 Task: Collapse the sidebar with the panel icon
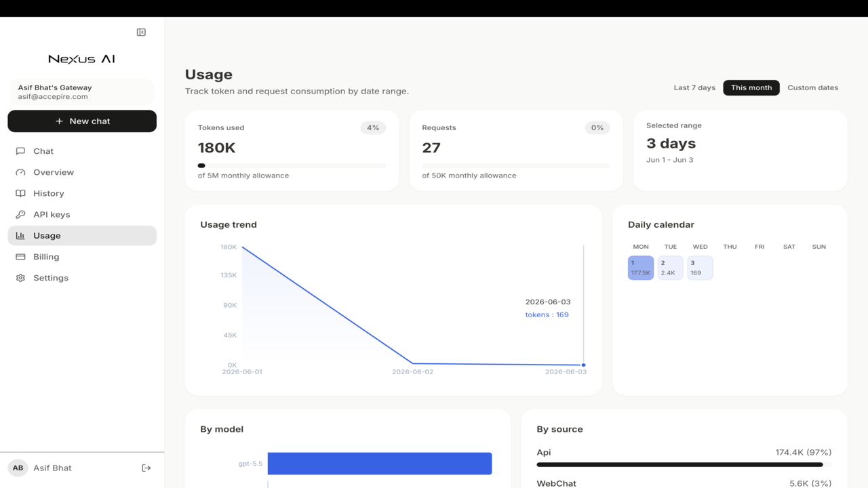pos(141,33)
